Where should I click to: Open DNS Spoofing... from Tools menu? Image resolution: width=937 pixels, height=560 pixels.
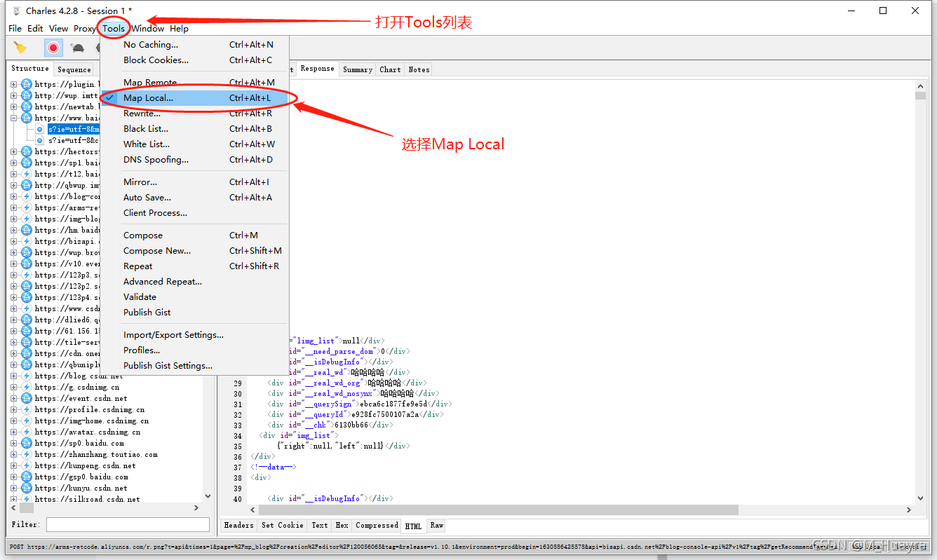[x=194, y=160]
